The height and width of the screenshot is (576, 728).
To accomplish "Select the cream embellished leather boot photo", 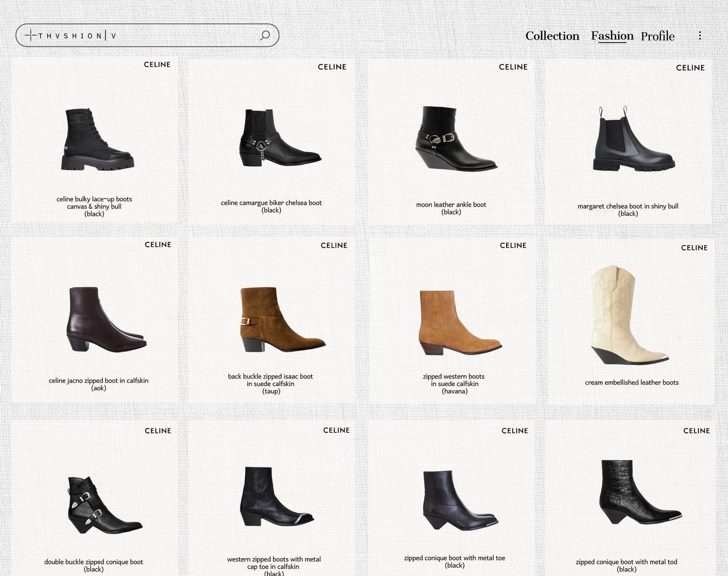I will (x=630, y=314).
